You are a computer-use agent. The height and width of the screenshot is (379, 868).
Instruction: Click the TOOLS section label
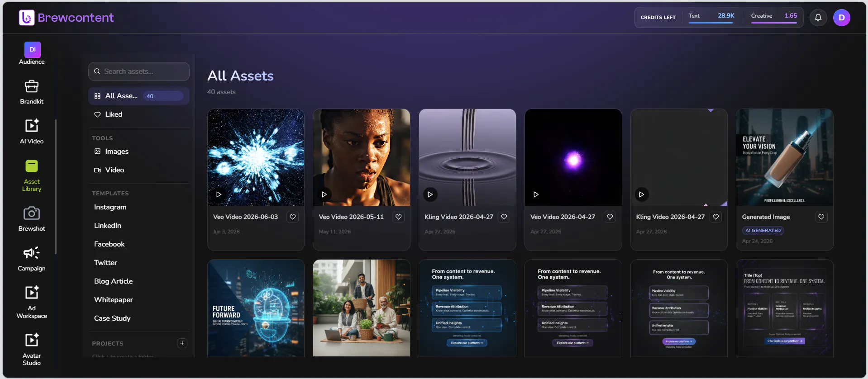click(x=102, y=138)
